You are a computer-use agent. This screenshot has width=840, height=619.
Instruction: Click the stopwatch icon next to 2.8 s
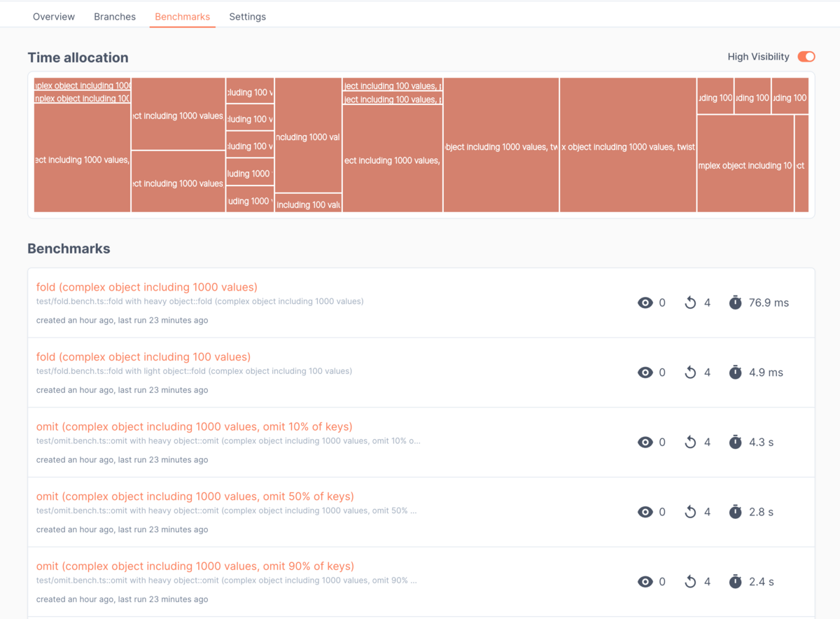[735, 512]
